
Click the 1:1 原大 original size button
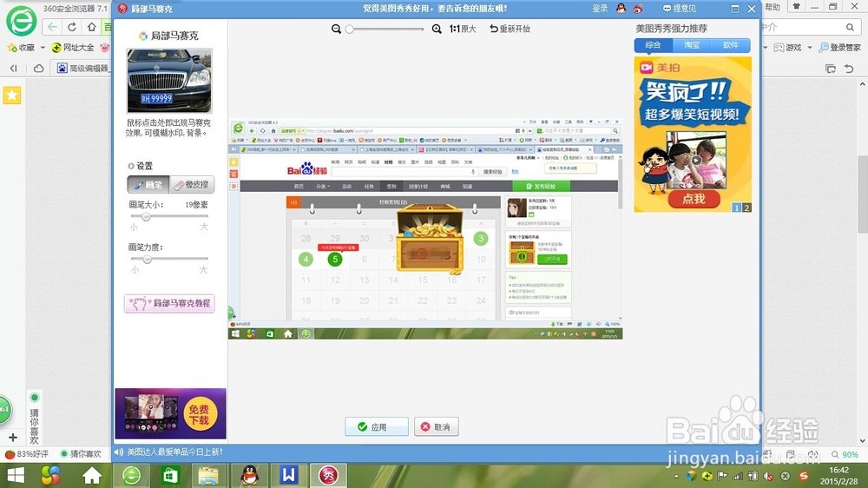pyautogui.click(x=463, y=29)
